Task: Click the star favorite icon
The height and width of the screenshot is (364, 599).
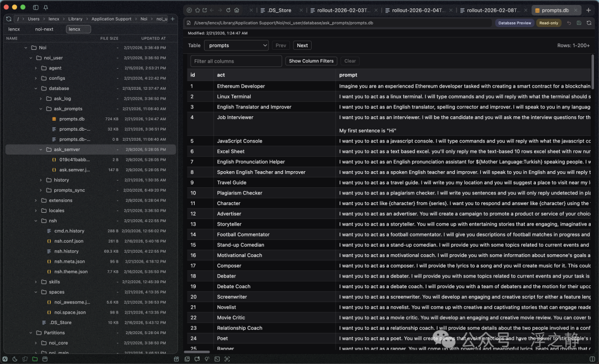Action: click(197, 11)
